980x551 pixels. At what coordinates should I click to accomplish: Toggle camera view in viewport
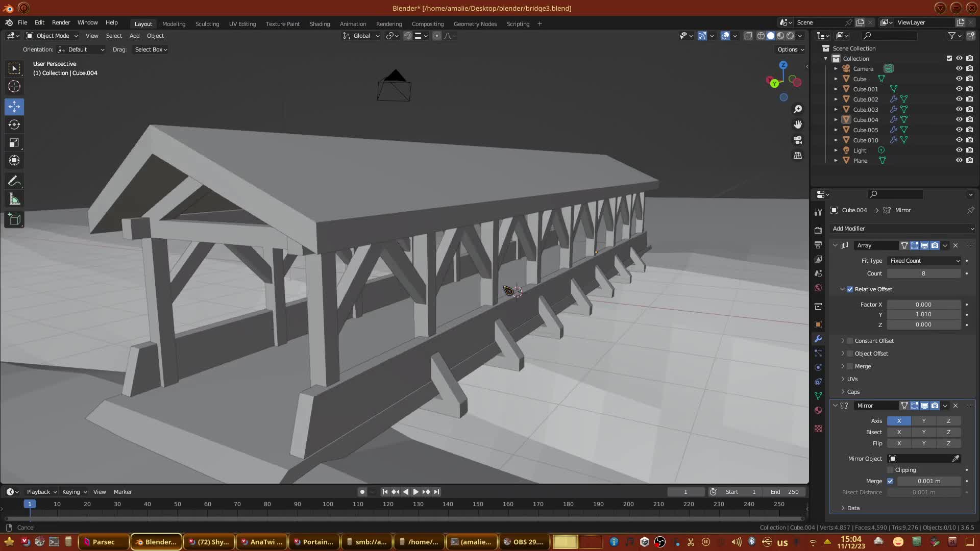click(x=798, y=140)
